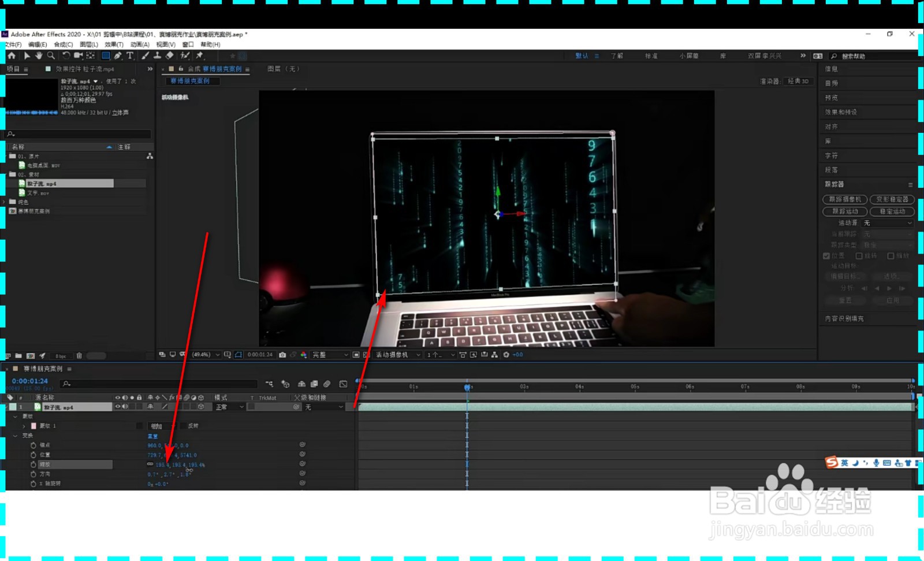Open the 合成(C) menu
924x561 pixels.
coord(64,44)
